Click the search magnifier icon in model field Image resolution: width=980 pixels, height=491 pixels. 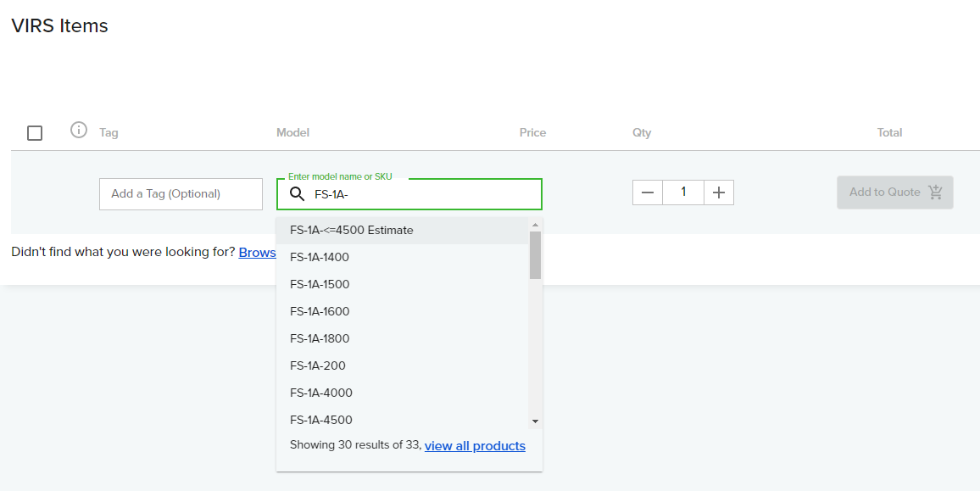pos(297,194)
